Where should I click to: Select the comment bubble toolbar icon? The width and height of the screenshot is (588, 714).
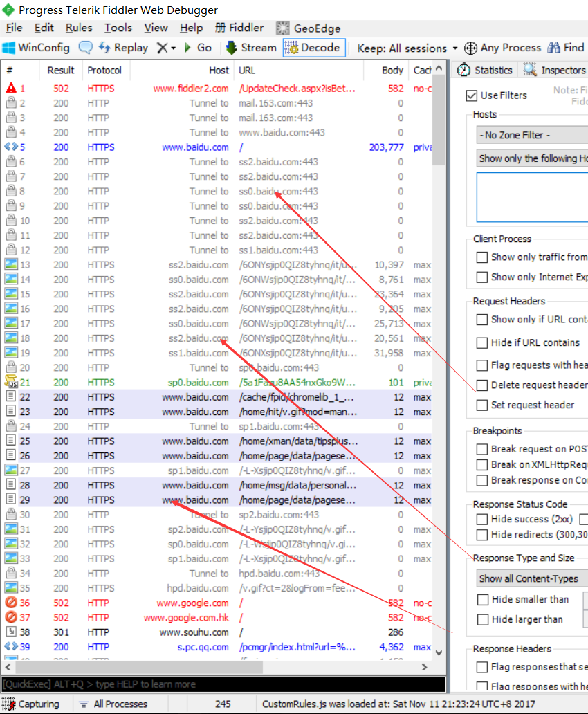[85, 47]
